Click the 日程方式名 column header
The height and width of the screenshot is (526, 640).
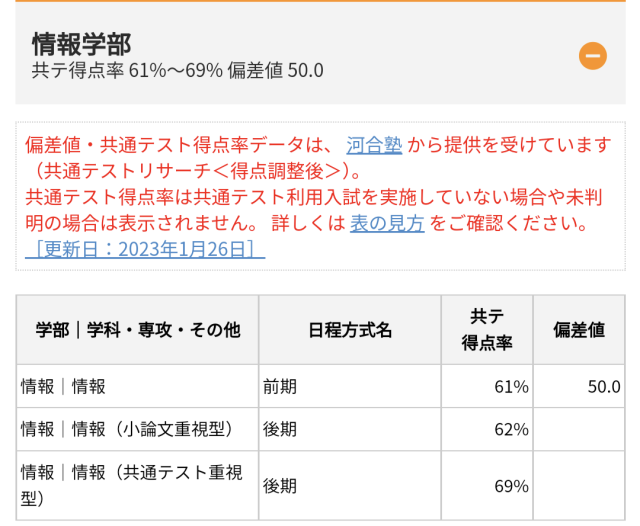[x=350, y=330]
